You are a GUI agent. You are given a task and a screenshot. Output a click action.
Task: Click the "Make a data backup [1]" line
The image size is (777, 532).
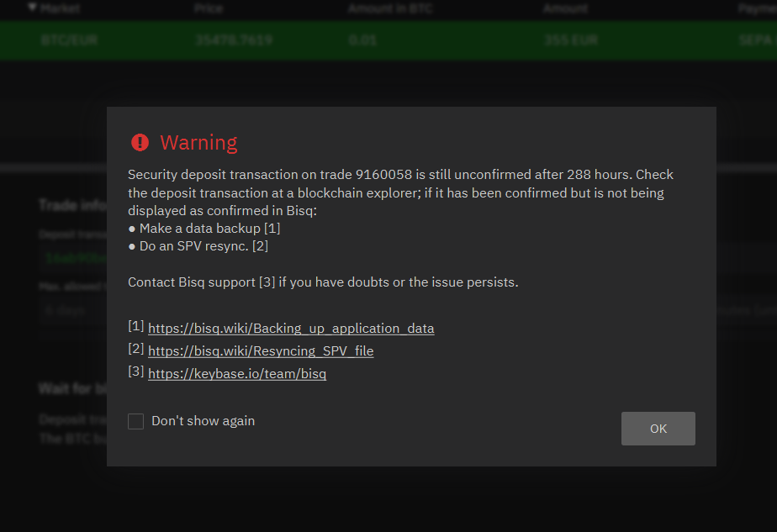(204, 229)
